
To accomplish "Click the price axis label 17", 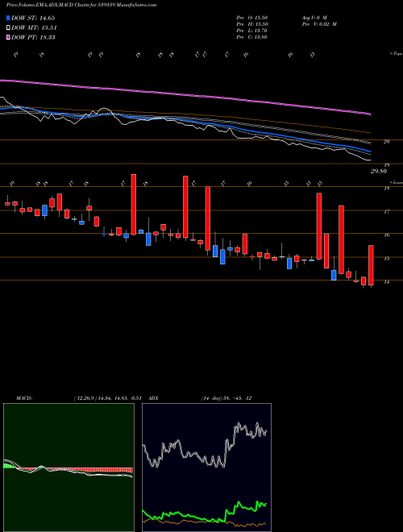I will coord(386,212).
